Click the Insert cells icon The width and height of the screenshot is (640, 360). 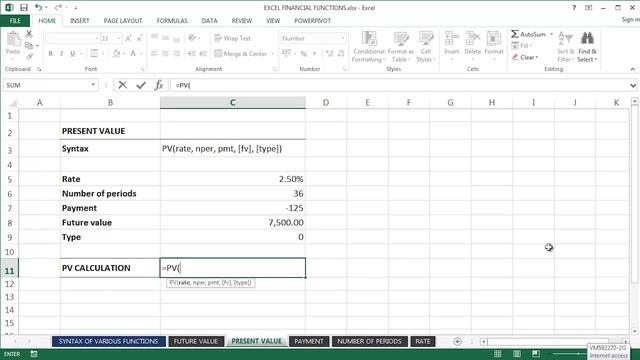(x=451, y=39)
